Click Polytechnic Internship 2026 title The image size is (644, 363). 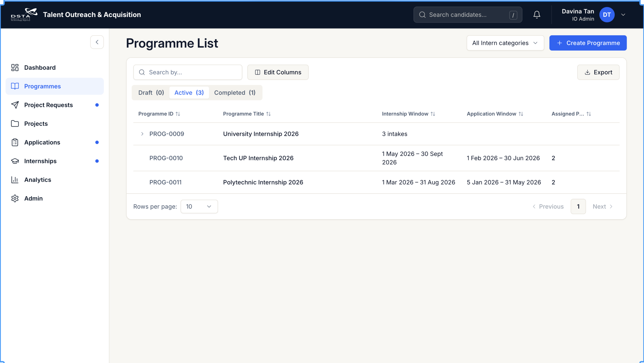[x=263, y=182]
